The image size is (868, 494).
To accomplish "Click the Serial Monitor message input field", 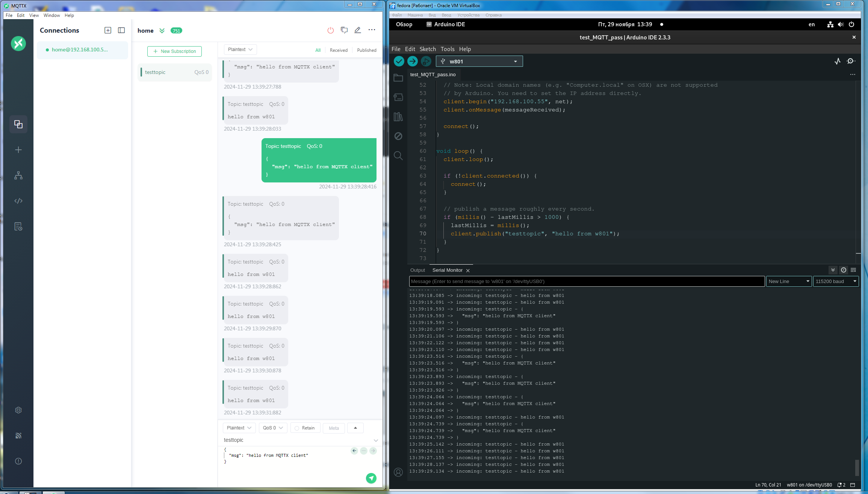I will click(587, 282).
